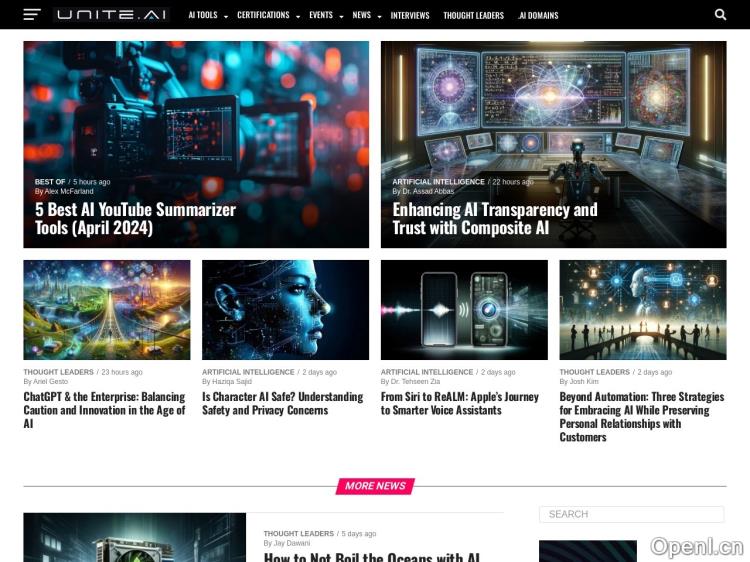The width and height of the screenshot is (750, 562).
Task: Open How to Not Boil the Oceans article
Action: pyautogui.click(x=371, y=556)
